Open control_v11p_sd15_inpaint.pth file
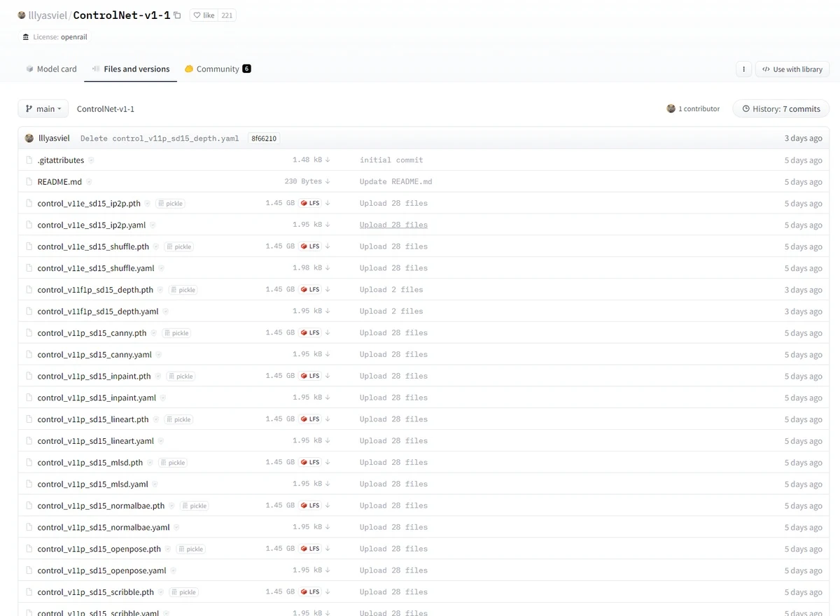 pyautogui.click(x=94, y=377)
